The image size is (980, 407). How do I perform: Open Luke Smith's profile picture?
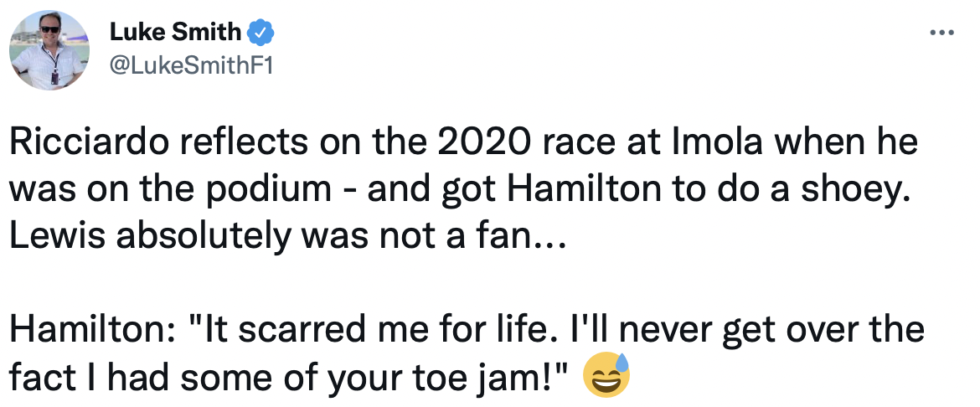pyautogui.click(x=49, y=50)
